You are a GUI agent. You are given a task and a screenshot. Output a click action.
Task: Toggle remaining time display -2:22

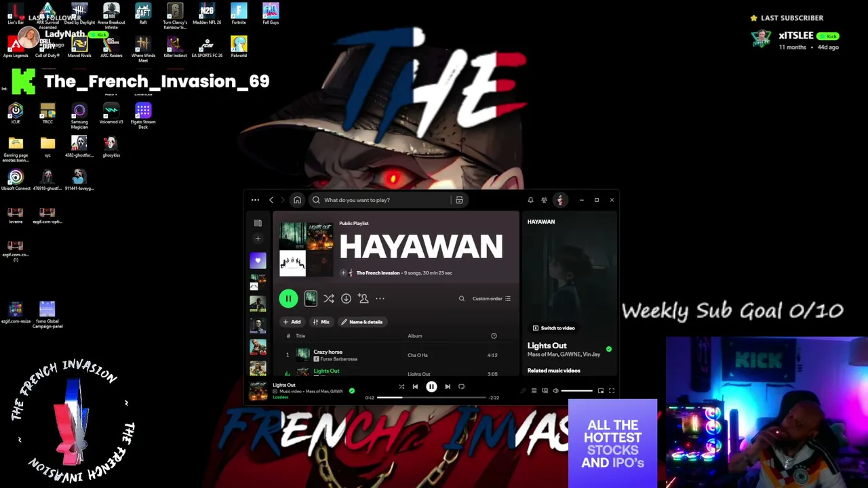[494, 398]
